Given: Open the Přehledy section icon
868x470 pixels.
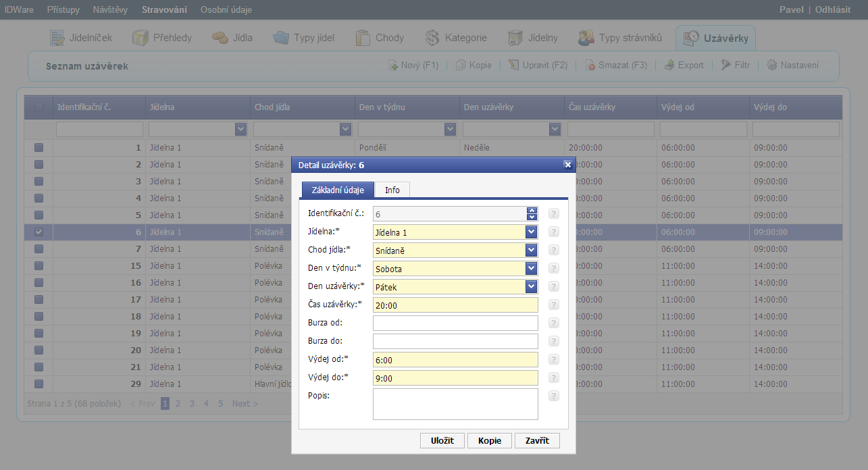Looking at the screenshot, I should click(x=141, y=38).
